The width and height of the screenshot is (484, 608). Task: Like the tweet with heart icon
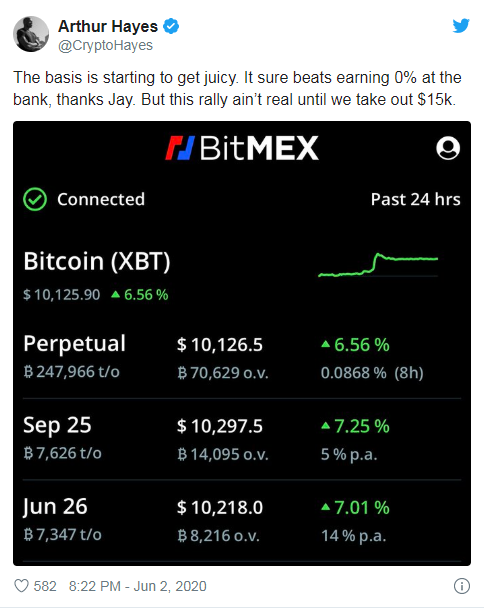tap(21, 586)
